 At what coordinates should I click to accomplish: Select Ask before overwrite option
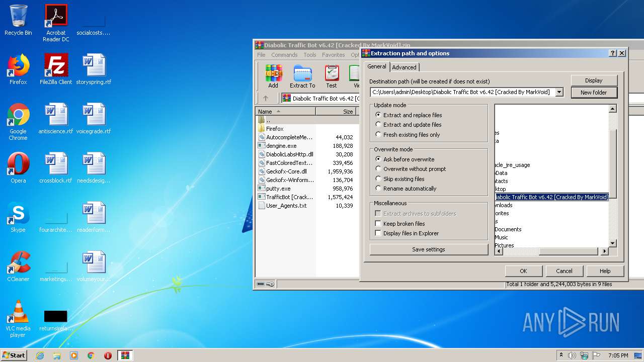pos(405,159)
